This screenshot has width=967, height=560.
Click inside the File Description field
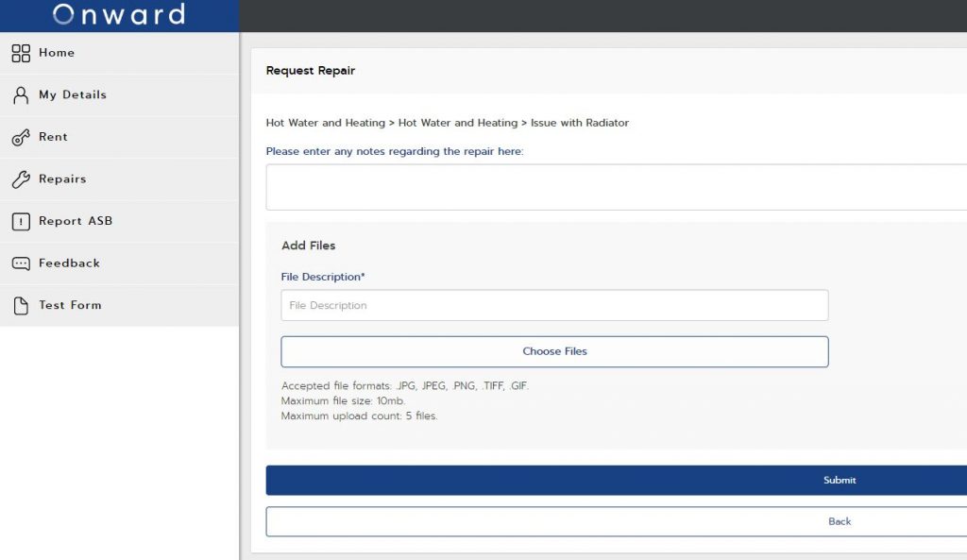pos(554,305)
